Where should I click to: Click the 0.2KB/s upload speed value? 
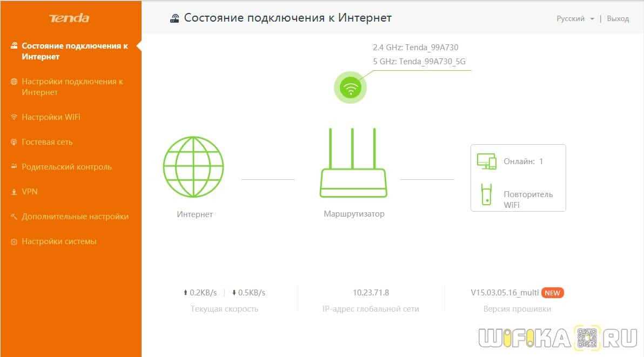203,293
